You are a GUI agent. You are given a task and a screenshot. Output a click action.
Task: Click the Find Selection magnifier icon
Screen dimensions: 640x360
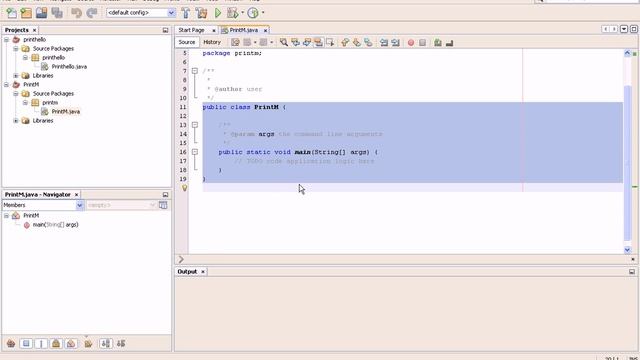[284, 42]
